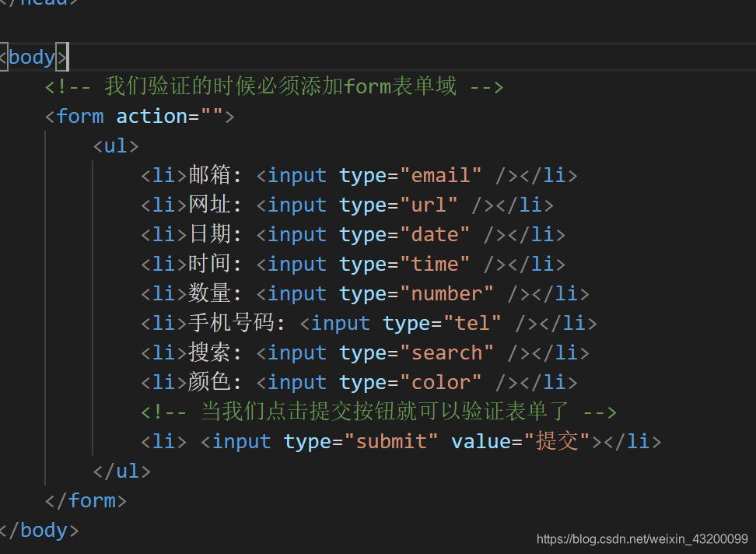The width and height of the screenshot is (756, 554).
Task: Click the opening body tag
Action: (33, 58)
